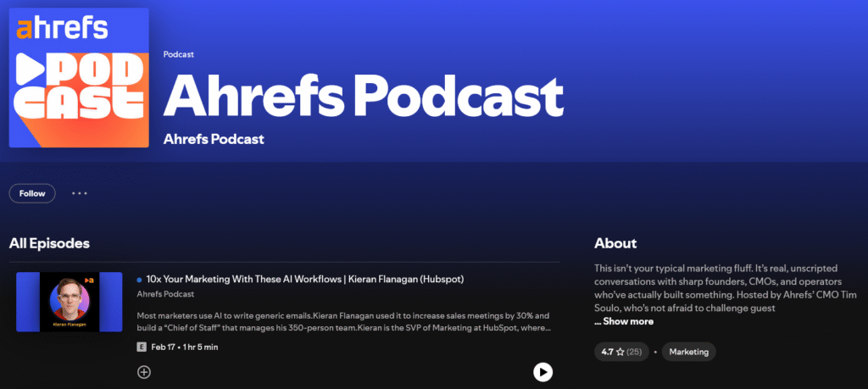Click the star icon in the rating
Screen dimensions: 868x389
tap(620, 351)
